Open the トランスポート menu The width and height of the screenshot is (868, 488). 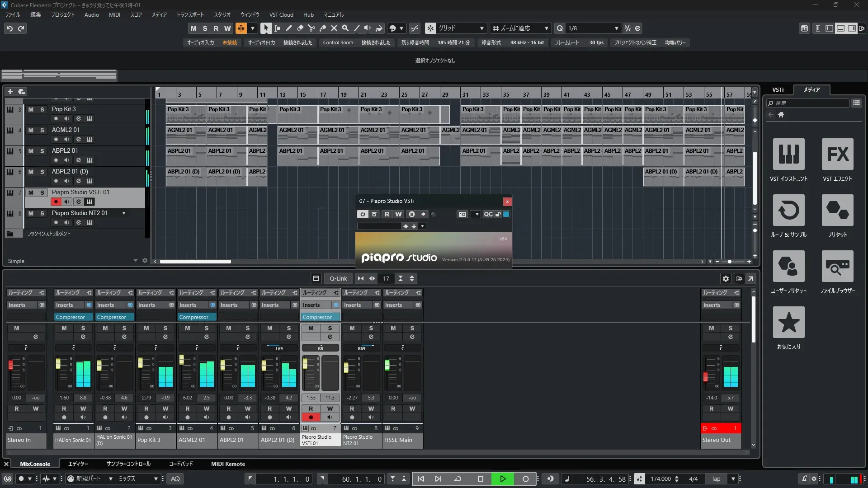click(190, 14)
